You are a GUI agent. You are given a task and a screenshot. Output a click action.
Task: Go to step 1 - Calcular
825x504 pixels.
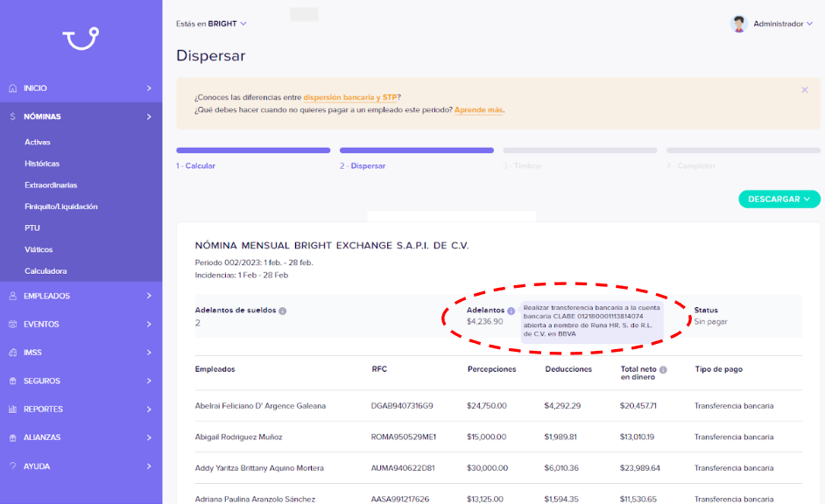(195, 166)
